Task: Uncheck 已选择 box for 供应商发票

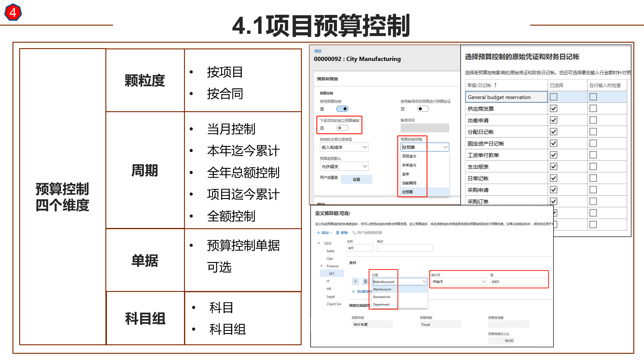Action: 554,108
